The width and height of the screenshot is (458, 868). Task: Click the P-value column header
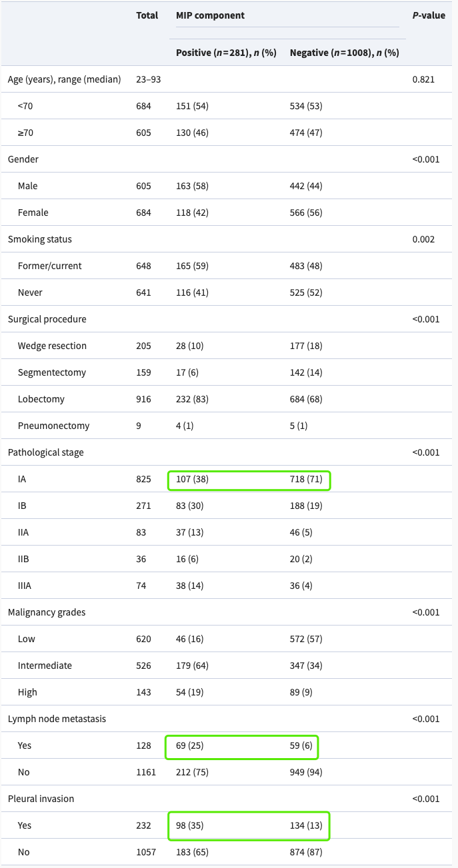[428, 15]
